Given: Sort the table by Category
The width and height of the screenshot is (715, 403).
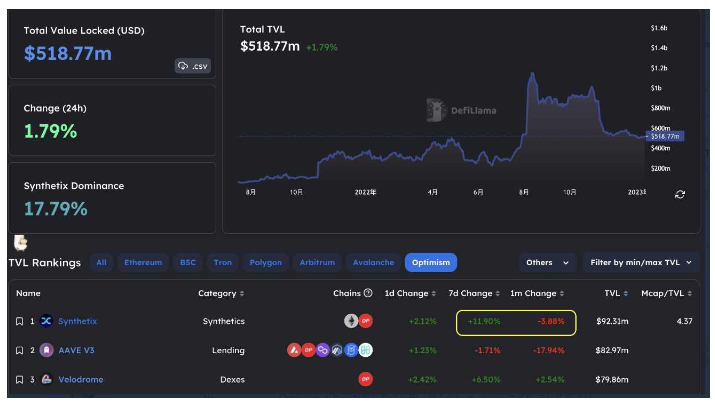Looking at the screenshot, I should tap(221, 294).
